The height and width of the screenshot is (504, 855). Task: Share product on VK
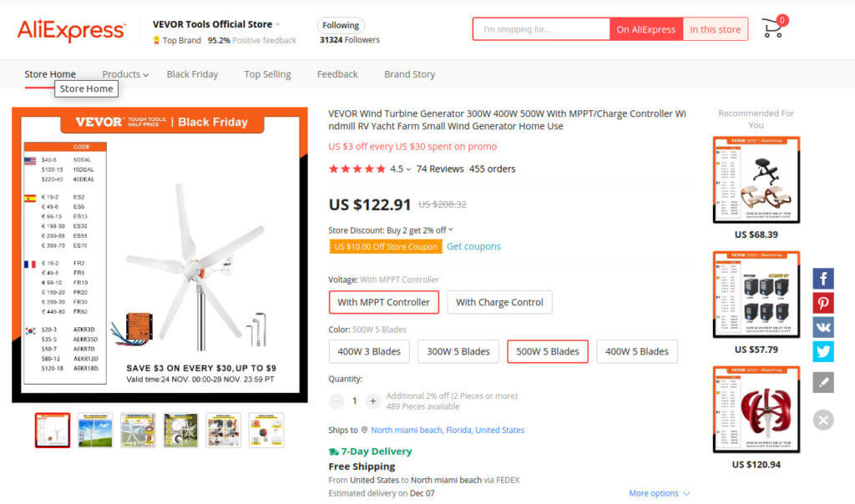pos(823,327)
